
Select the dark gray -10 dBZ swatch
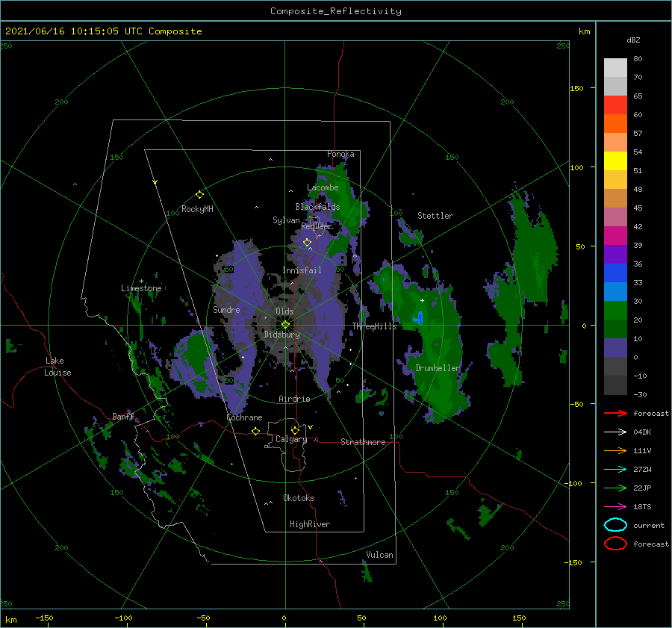615,385
